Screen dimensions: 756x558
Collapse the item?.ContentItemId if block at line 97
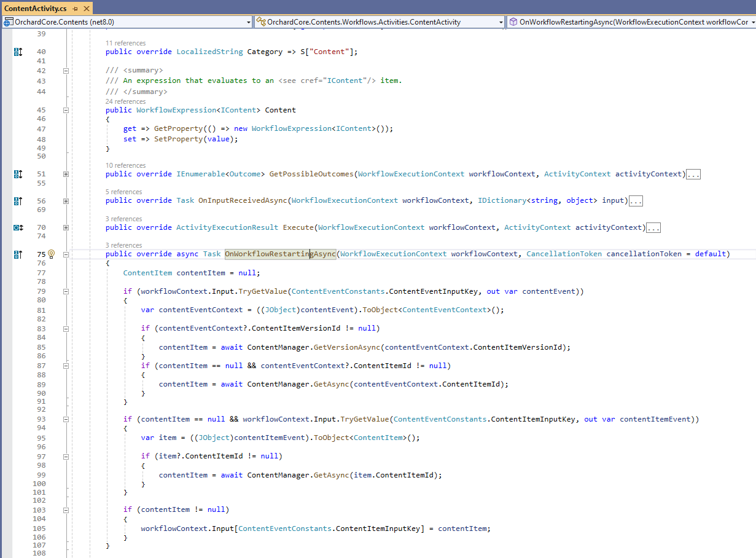(66, 457)
